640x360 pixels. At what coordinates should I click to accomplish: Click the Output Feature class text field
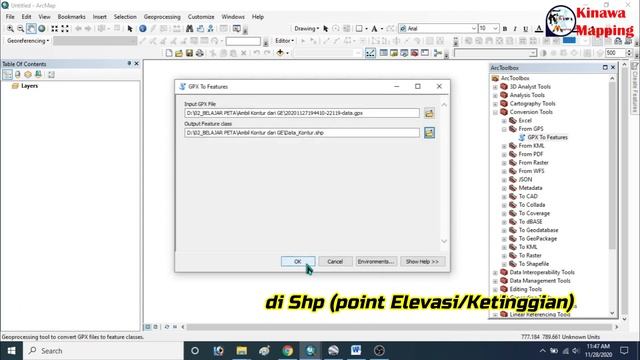[302, 133]
